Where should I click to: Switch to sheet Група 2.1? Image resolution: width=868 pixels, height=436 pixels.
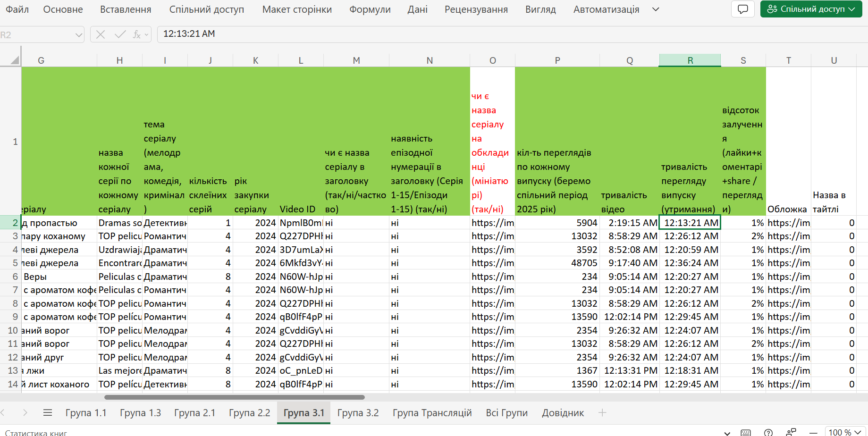194,413
